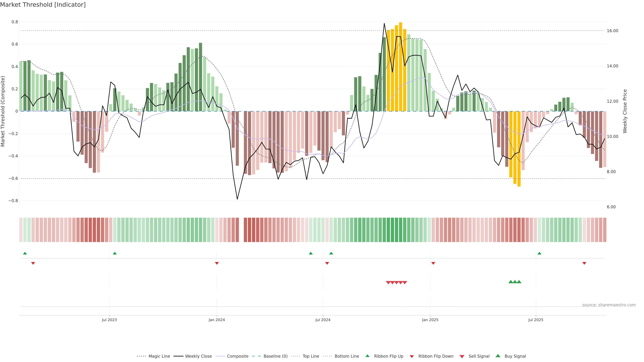Click the Jan 2025 axis label
Image resolution: width=644 pixels, height=362 pixels.
[x=430, y=320]
